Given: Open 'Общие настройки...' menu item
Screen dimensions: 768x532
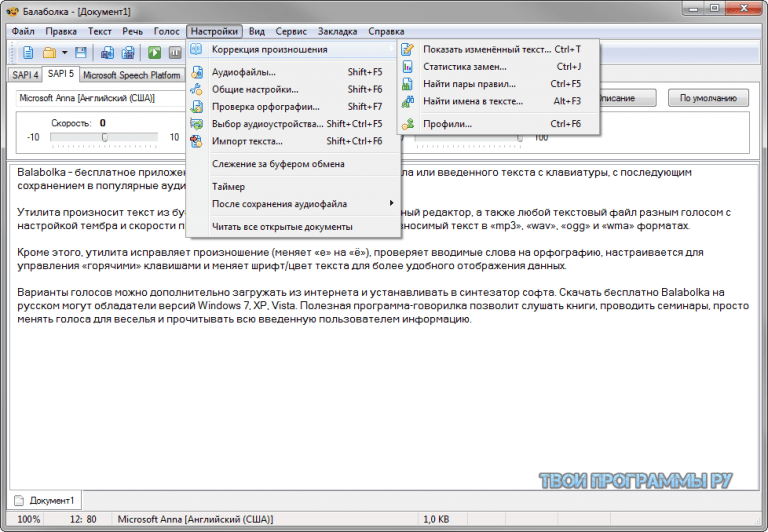Looking at the screenshot, I should coord(255,89).
